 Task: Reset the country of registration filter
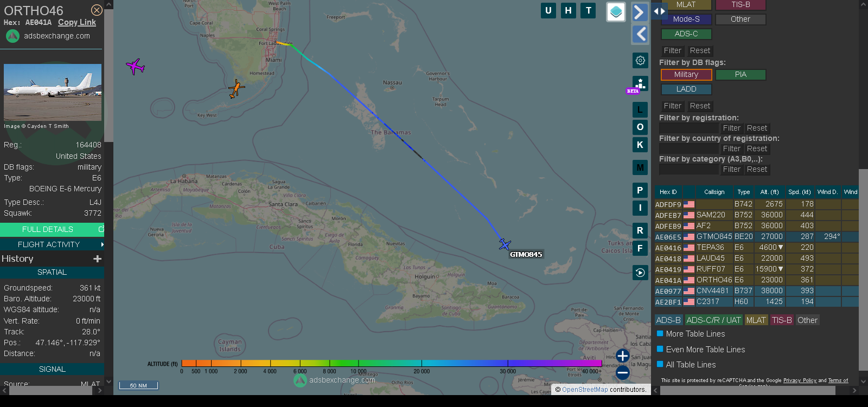(x=757, y=148)
